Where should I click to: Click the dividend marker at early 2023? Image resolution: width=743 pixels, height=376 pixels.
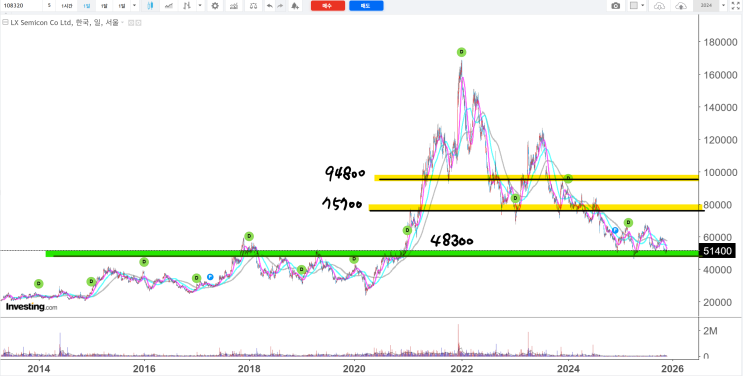pos(515,198)
